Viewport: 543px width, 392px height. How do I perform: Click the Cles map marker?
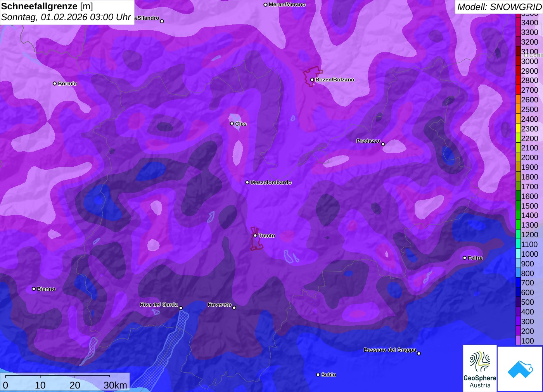[232, 124]
